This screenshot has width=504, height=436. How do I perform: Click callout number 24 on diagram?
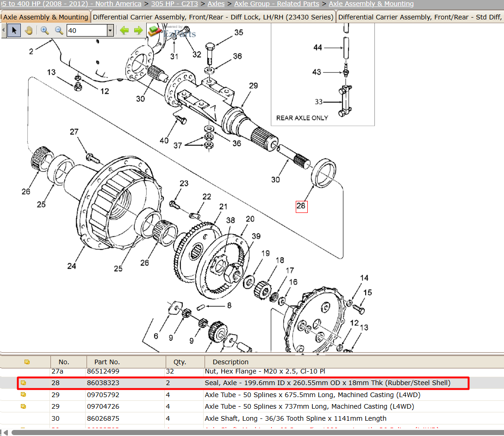click(x=72, y=266)
